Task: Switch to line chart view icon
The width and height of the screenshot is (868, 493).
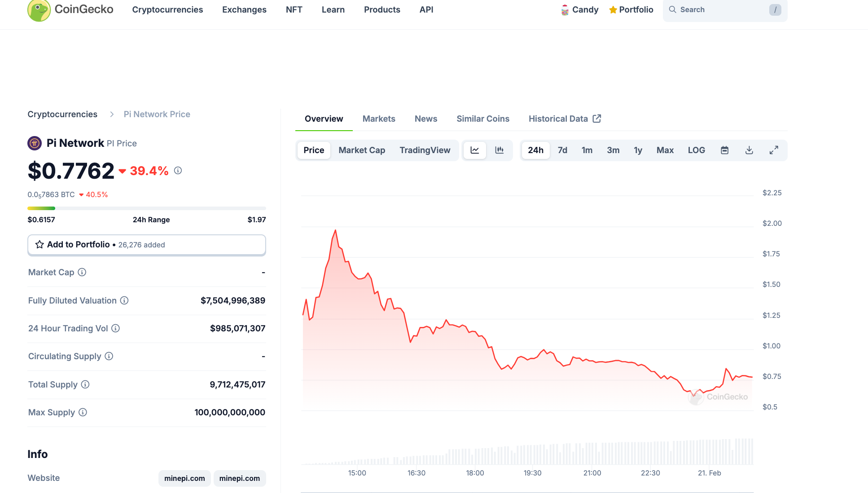Action: point(475,150)
